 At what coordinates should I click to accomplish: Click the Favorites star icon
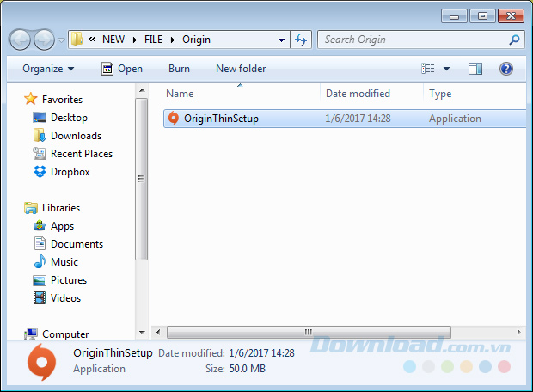(x=31, y=99)
